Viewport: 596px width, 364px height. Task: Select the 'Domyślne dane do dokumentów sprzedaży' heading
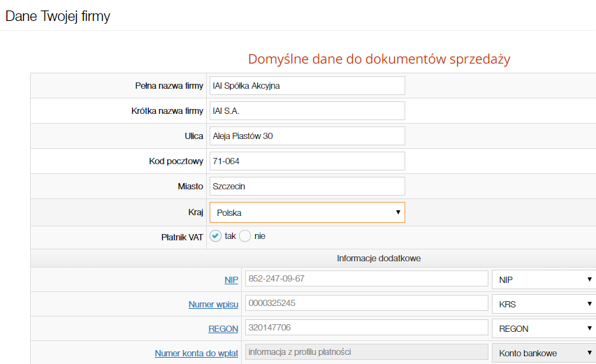coord(379,59)
